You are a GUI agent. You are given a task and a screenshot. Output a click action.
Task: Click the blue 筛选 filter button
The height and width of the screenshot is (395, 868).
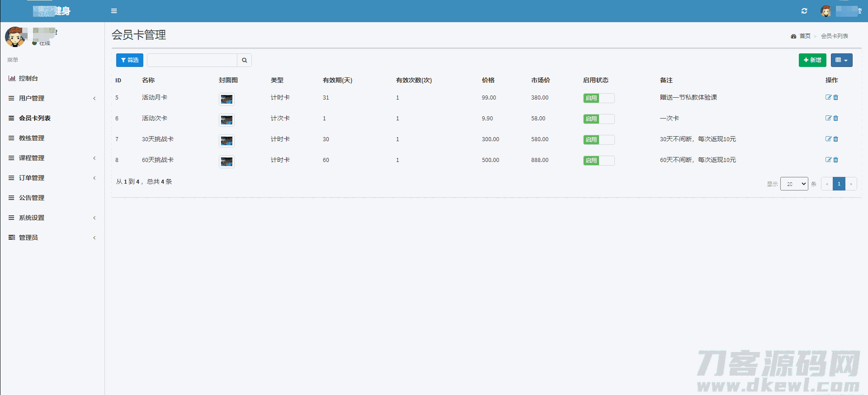pyautogui.click(x=130, y=60)
